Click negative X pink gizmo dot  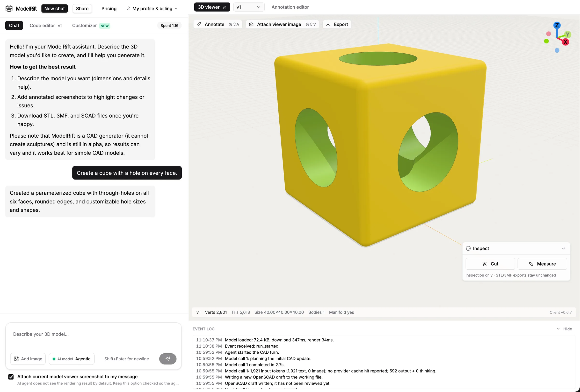pos(548,34)
